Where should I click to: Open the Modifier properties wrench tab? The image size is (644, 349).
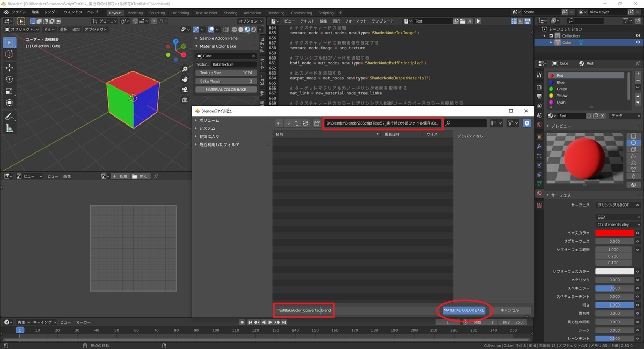pos(539,147)
